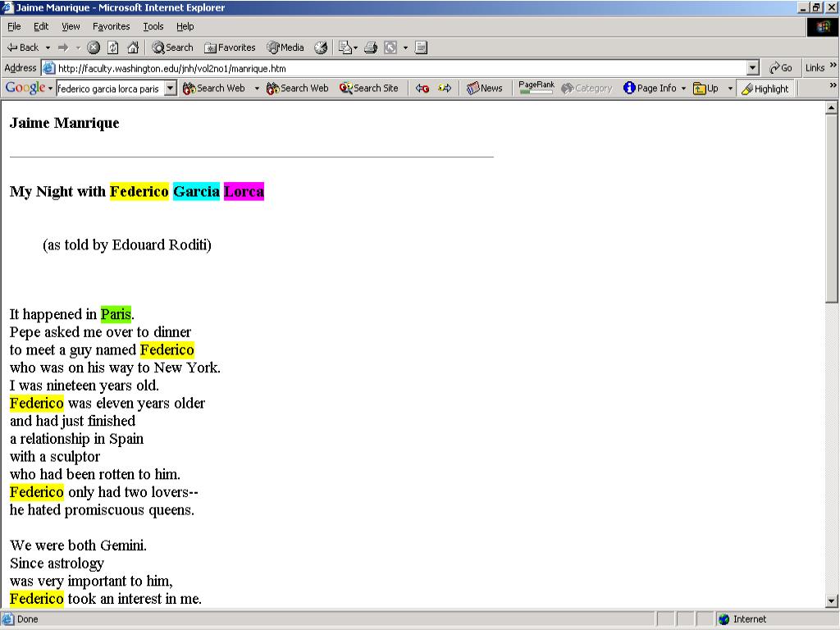
Task: Click the Windows logo throbber
Action: pyautogui.click(x=822, y=27)
